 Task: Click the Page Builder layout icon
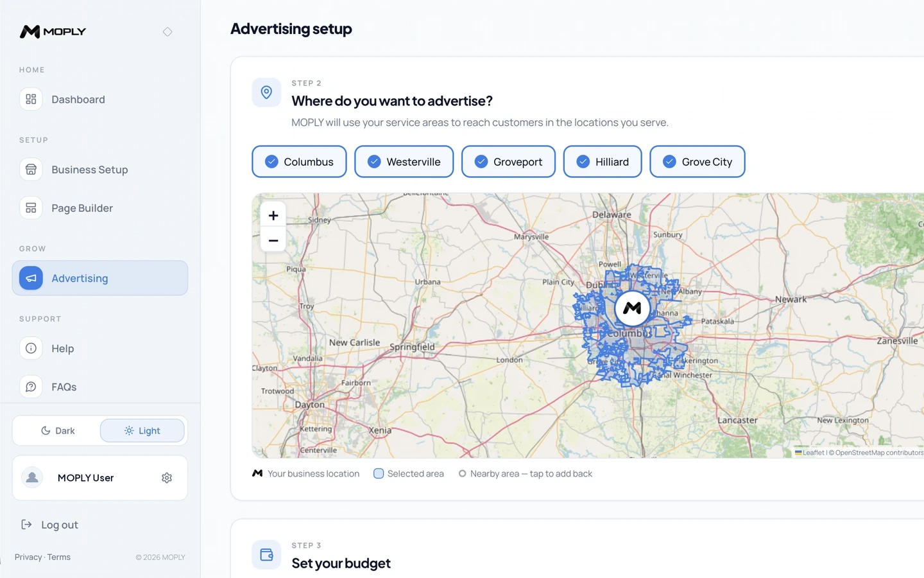pos(31,208)
